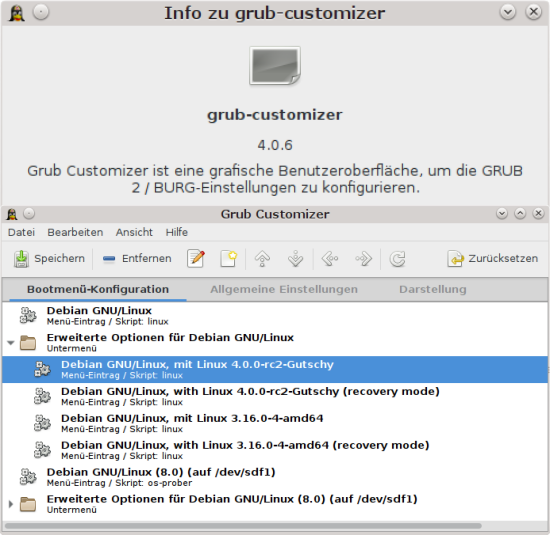The height and width of the screenshot is (535, 550).
Task: Click the right arrow create-submenu icon
Action: [363, 259]
